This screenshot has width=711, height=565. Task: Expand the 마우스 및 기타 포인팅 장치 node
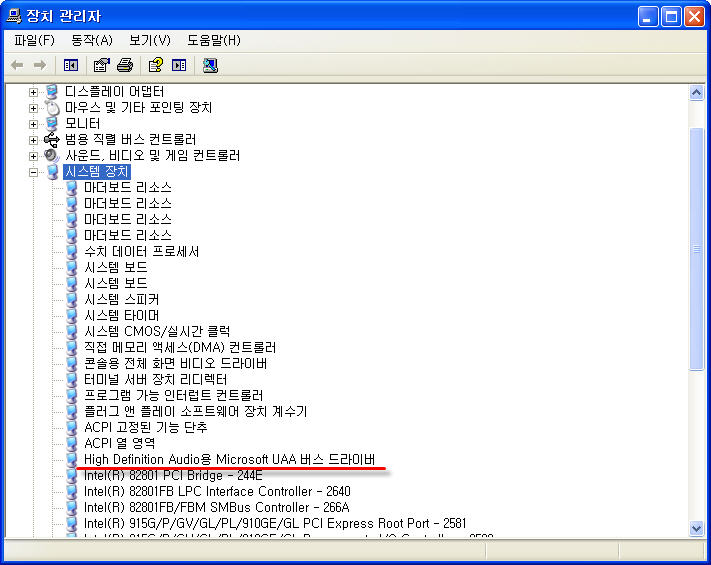click(x=33, y=108)
